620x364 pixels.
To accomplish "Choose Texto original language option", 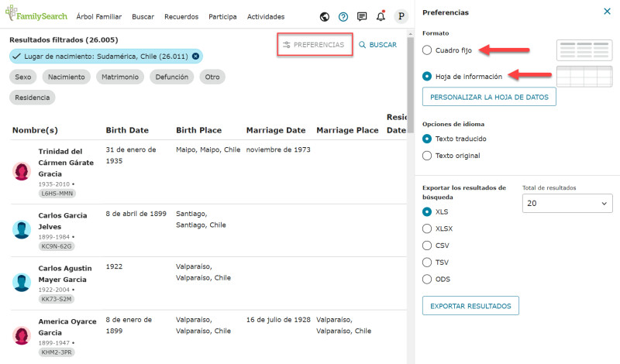I will [x=427, y=156].
